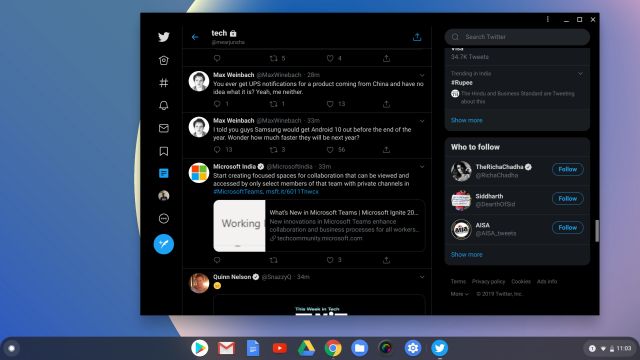640x360 pixels.
Task: Open Lists icon in sidebar
Action: [164, 173]
